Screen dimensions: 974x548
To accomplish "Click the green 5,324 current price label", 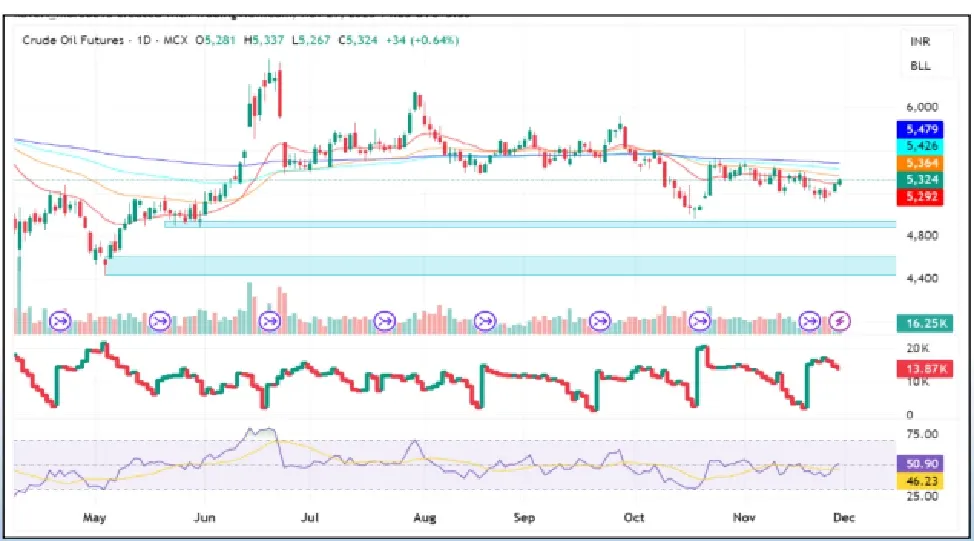I will (x=921, y=180).
